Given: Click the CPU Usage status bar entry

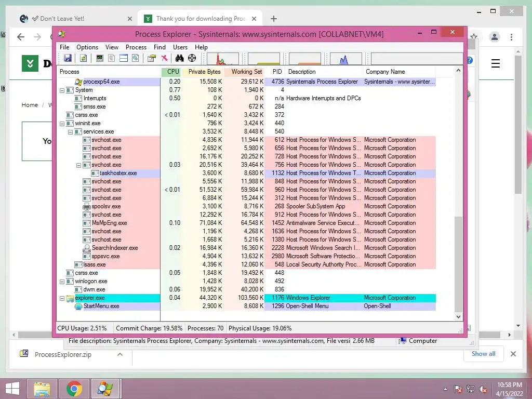Looking at the screenshot, I should coord(82,328).
